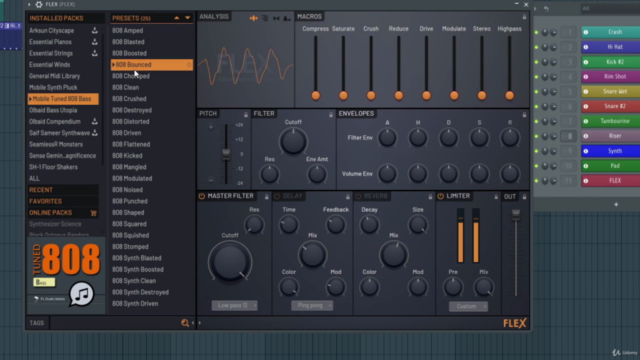The width and height of the screenshot is (640, 360).
Task: Select the Tambourine channel button
Action: click(x=611, y=121)
